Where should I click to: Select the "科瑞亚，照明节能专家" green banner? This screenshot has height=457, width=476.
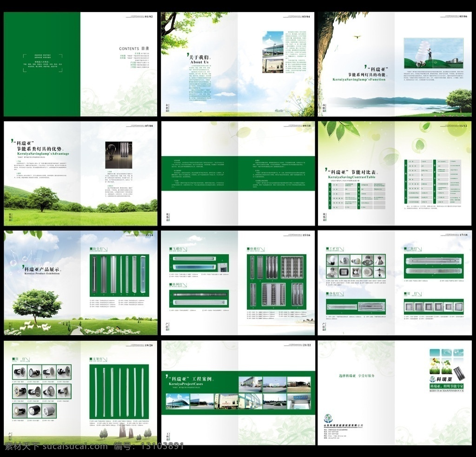click(x=447, y=386)
